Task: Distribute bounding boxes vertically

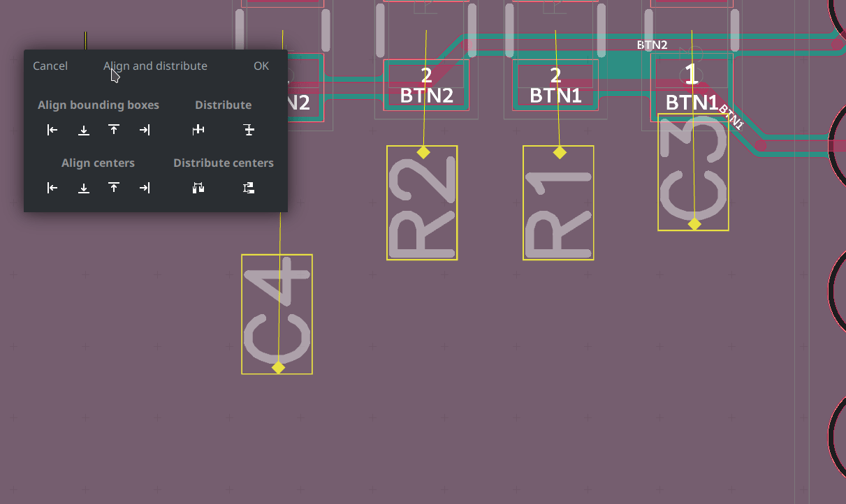Action: point(249,130)
